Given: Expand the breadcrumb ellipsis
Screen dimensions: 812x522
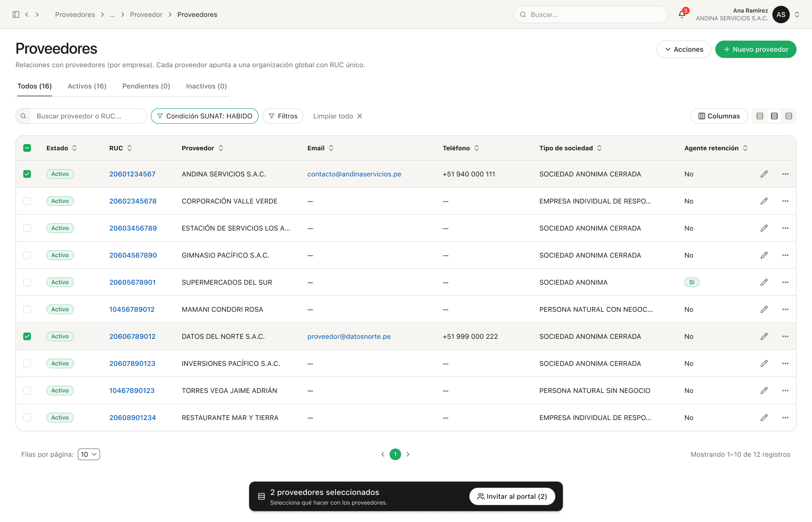Looking at the screenshot, I should pyautogui.click(x=112, y=14).
